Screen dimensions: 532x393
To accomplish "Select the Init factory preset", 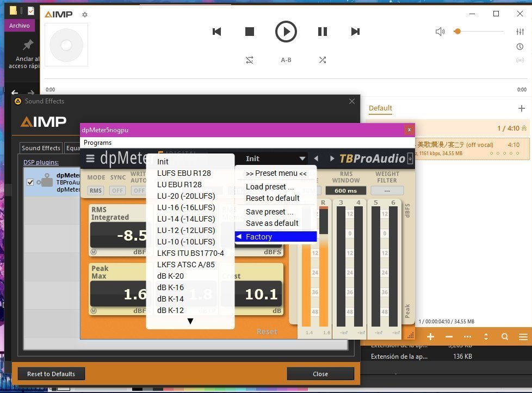I will click(190, 162).
